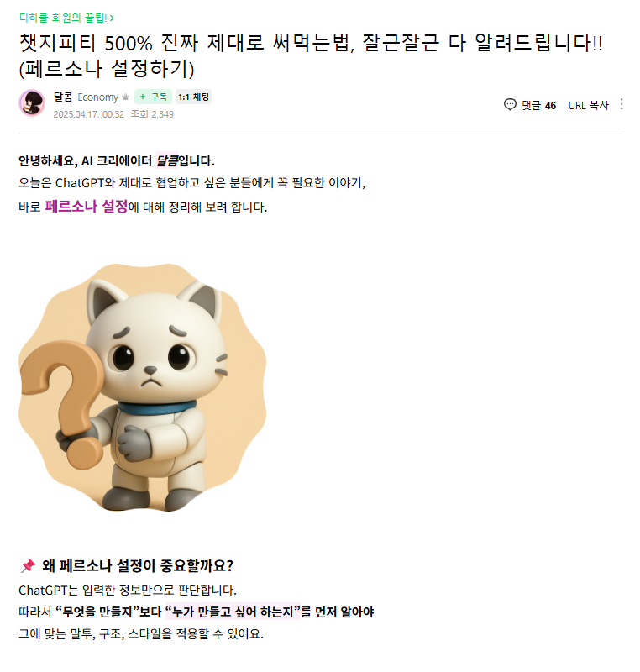Click the pink highlighted 페르소나 설정 text

(x=87, y=207)
